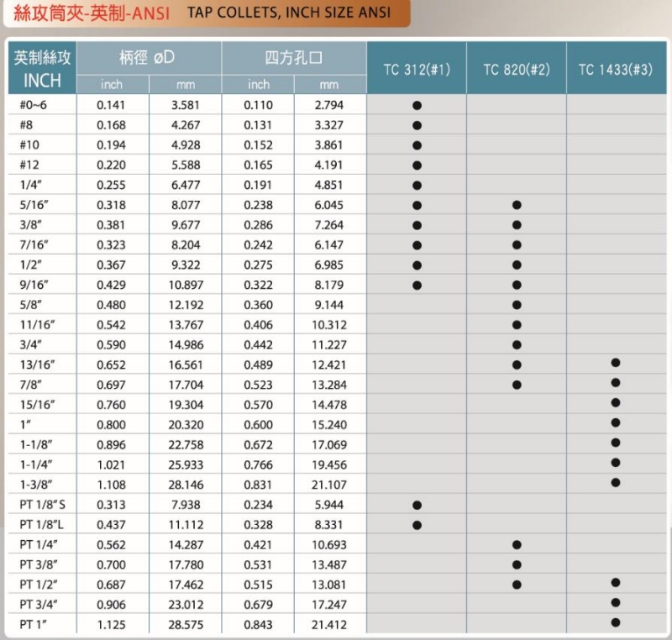The height and width of the screenshot is (640, 672).
Task: Select the TC 1433(#3) column header
Action: pyautogui.click(x=616, y=69)
